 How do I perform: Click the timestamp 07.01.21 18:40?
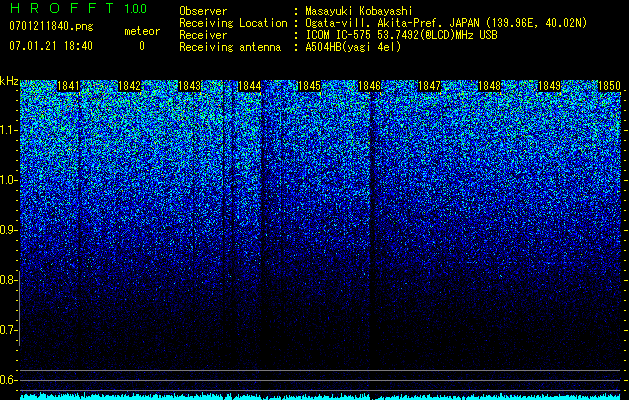pos(51,46)
